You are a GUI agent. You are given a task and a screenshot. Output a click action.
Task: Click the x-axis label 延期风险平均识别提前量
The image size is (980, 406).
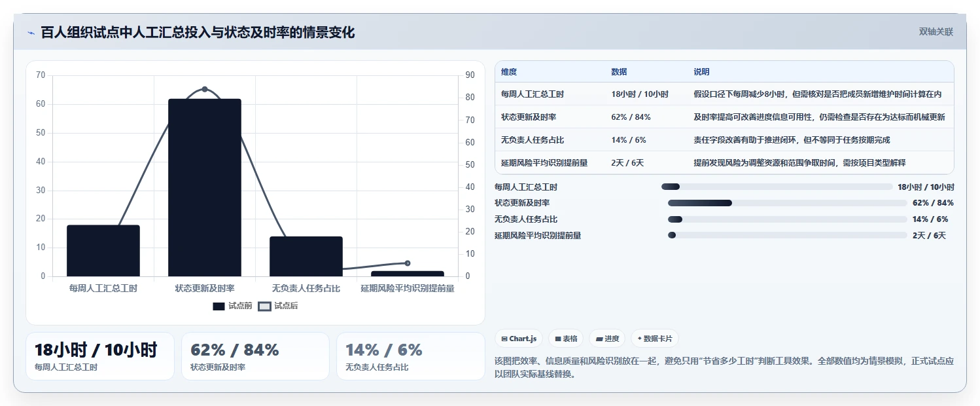tap(408, 288)
